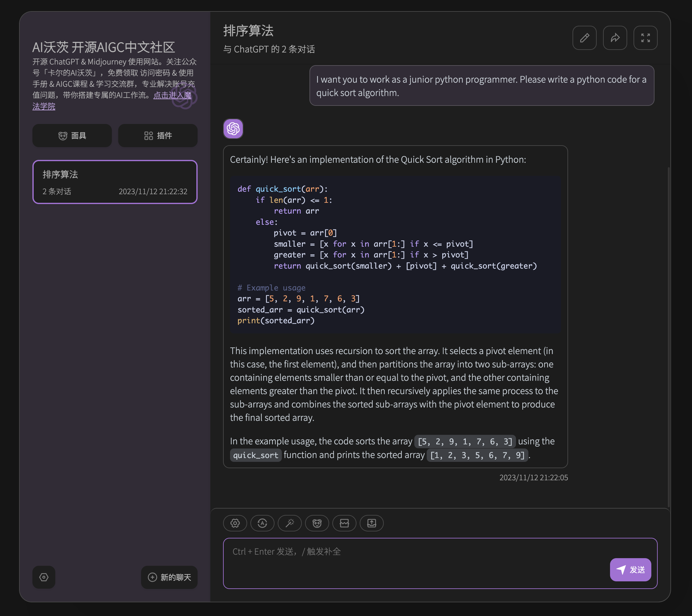Open sidebar settings hexagon icon
The width and height of the screenshot is (692, 616).
[x=44, y=577]
